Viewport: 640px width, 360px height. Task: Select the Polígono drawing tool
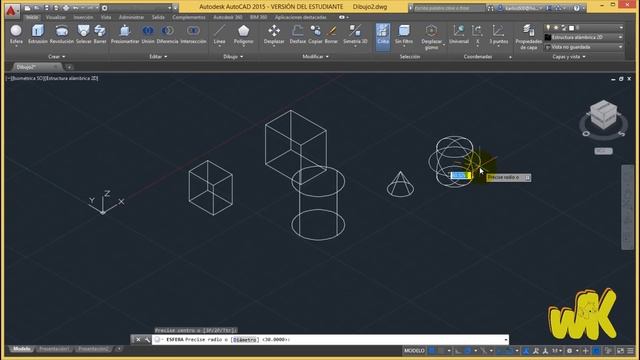[243, 34]
